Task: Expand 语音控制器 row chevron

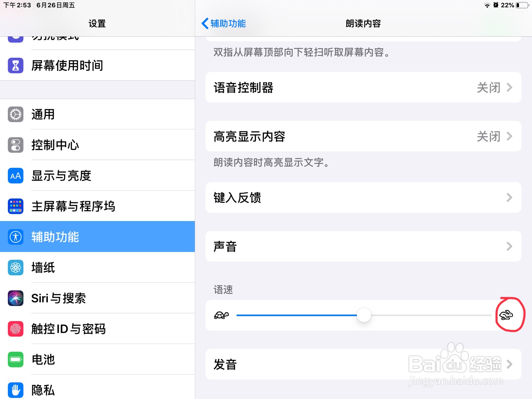Action: click(x=509, y=87)
